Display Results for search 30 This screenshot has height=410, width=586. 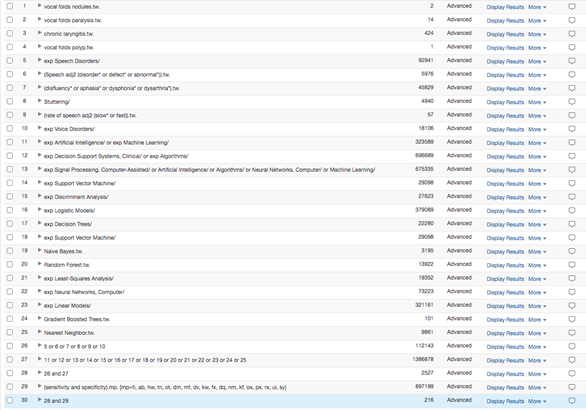click(505, 401)
